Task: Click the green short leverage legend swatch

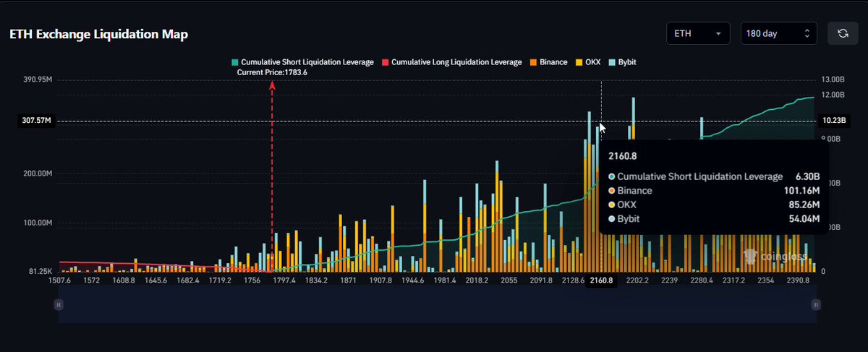Action: click(234, 63)
